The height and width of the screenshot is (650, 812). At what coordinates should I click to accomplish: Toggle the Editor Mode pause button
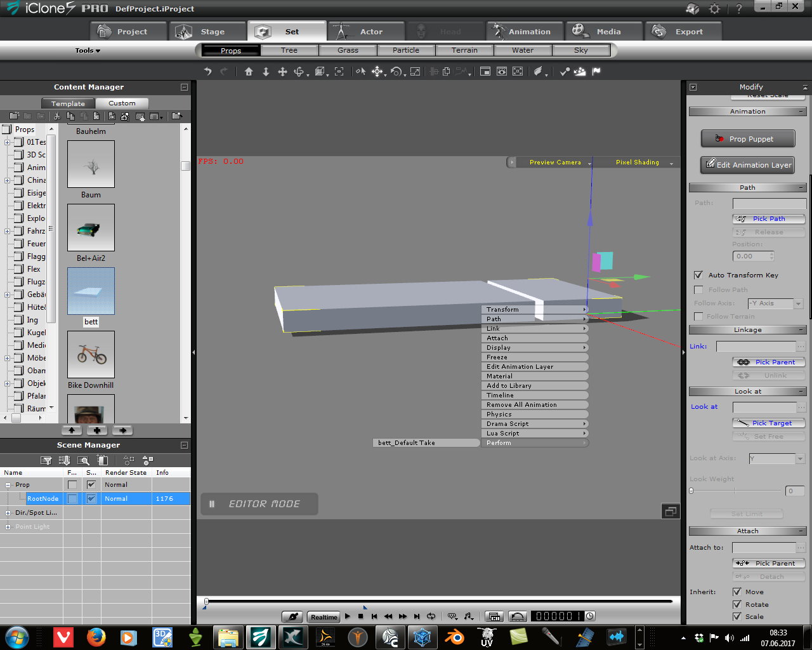pos(212,504)
